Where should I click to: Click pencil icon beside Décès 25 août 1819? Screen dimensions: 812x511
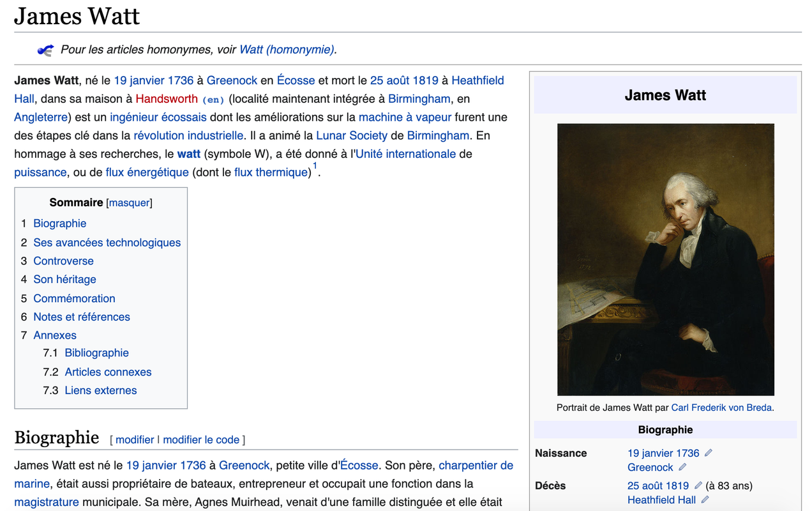(698, 485)
